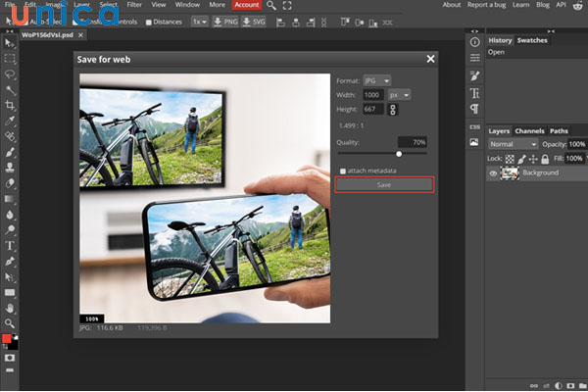The height and width of the screenshot is (392, 588).
Task: Open the Filter menu
Action: coord(133,5)
